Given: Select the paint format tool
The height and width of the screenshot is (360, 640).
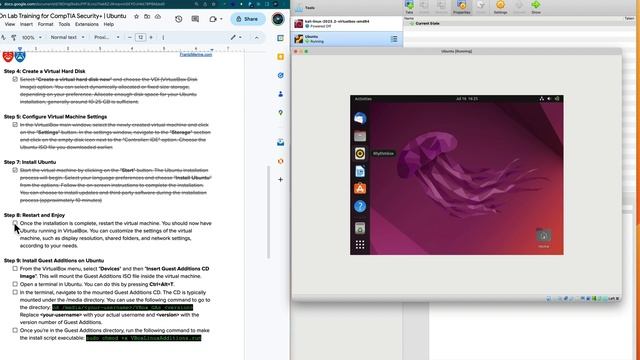Looking at the screenshot, I should point(13,37).
